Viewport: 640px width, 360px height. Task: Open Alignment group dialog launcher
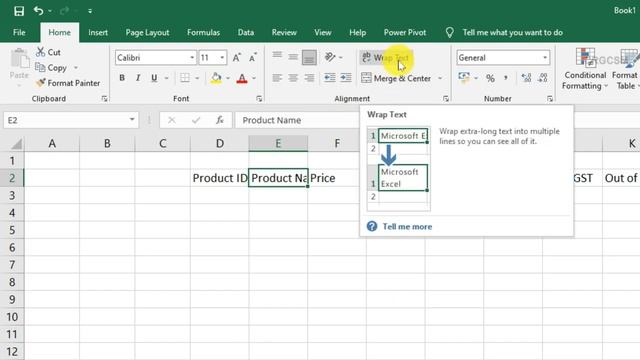pyautogui.click(x=446, y=99)
